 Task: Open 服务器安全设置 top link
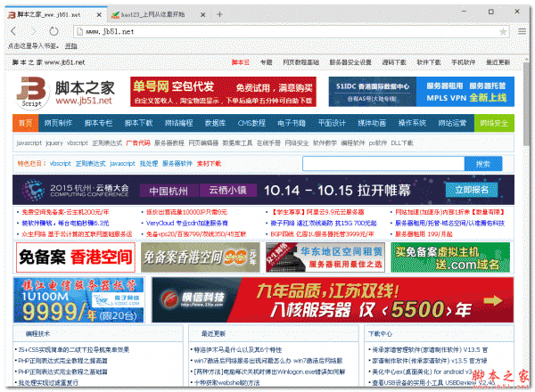[x=350, y=62]
